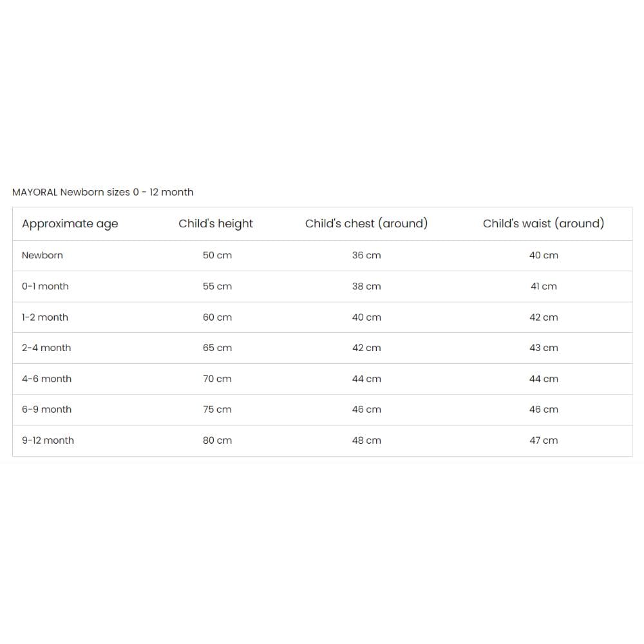The height and width of the screenshot is (644, 644).
Task: Select the 6-9 month row label
Action: coord(46,410)
